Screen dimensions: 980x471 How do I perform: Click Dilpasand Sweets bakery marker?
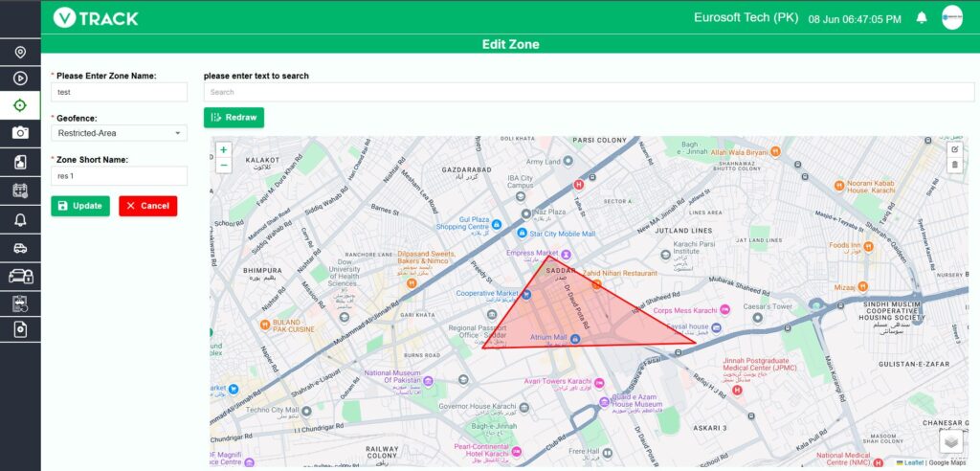412,282
